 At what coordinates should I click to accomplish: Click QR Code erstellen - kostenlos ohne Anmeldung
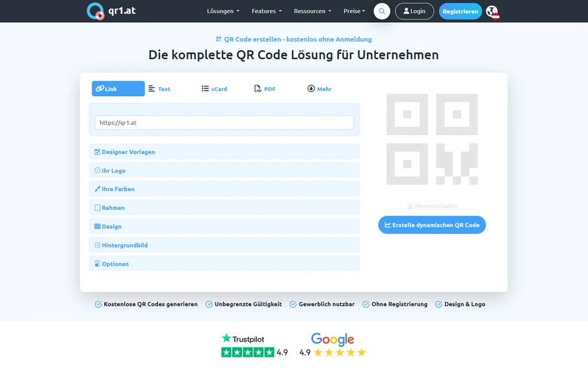pyautogui.click(x=298, y=39)
